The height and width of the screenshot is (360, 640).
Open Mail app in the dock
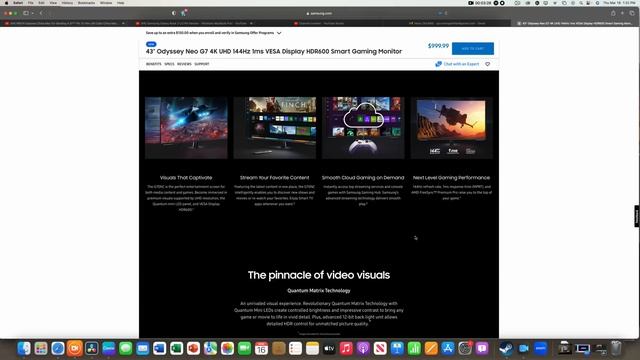coord(142,348)
